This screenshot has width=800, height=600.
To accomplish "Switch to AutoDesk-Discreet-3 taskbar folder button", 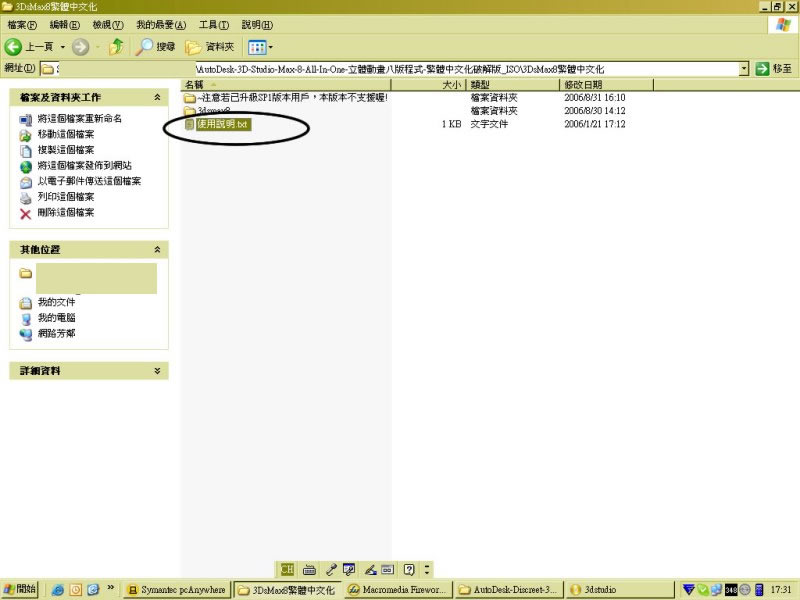I will 508,590.
